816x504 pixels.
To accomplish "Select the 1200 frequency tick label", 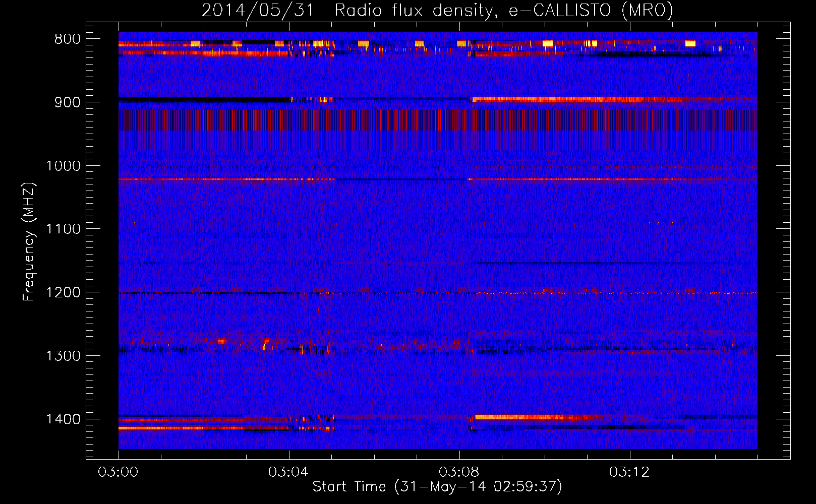I will [x=63, y=293].
